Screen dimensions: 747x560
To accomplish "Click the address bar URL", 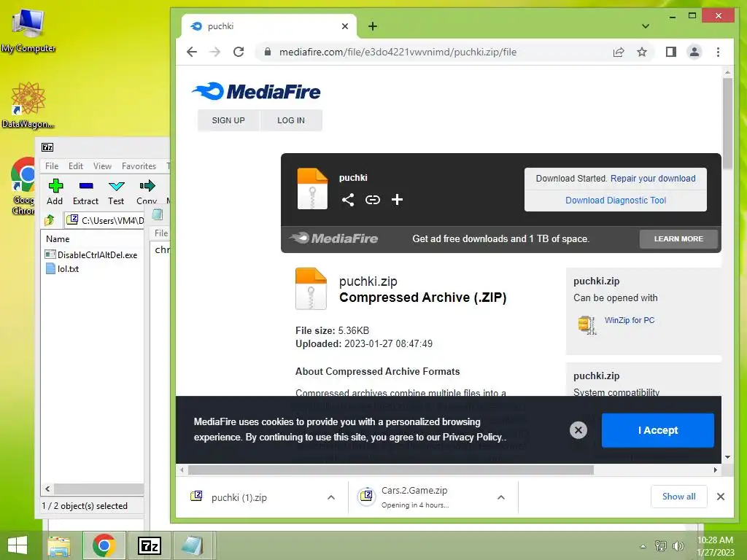I will [398, 52].
